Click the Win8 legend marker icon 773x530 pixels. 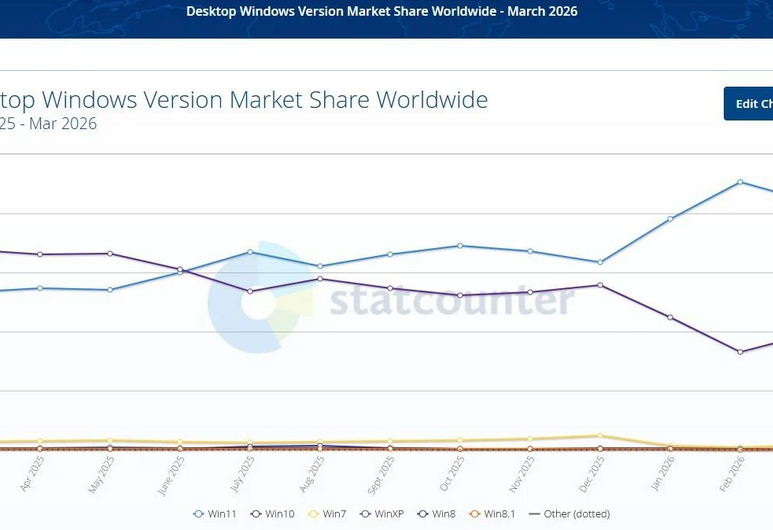pyautogui.click(x=423, y=513)
